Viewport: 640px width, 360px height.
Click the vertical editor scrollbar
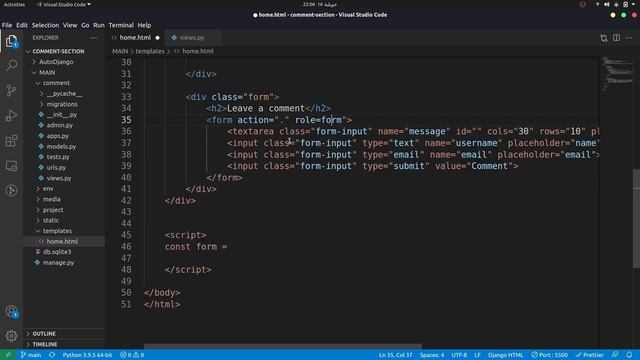636,218
